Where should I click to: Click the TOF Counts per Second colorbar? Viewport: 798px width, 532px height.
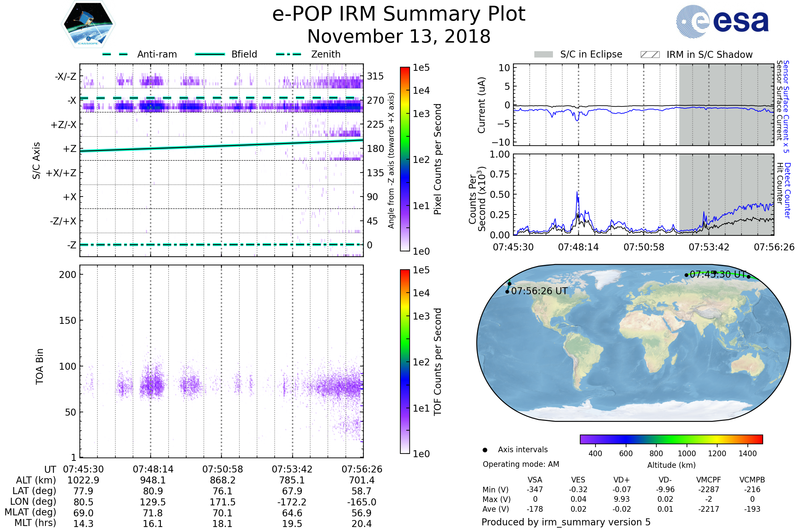tap(405, 361)
